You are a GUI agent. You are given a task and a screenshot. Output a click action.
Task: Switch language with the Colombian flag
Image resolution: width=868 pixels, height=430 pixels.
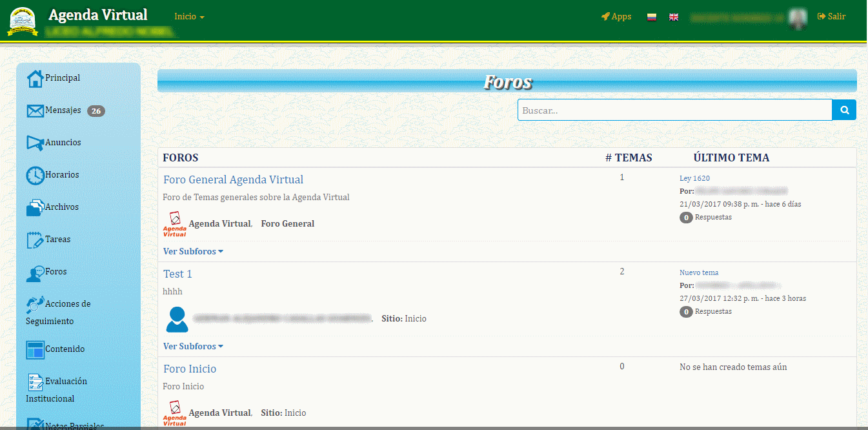click(652, 17)
